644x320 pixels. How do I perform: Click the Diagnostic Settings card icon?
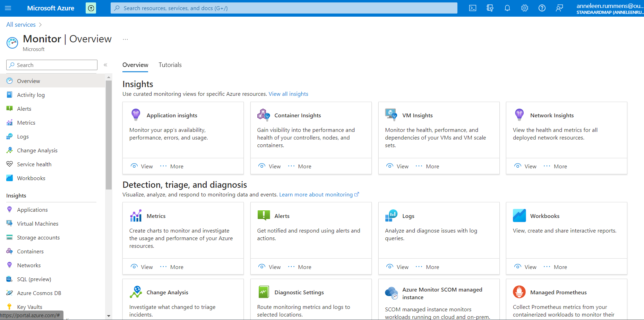[x=264, y=292]
